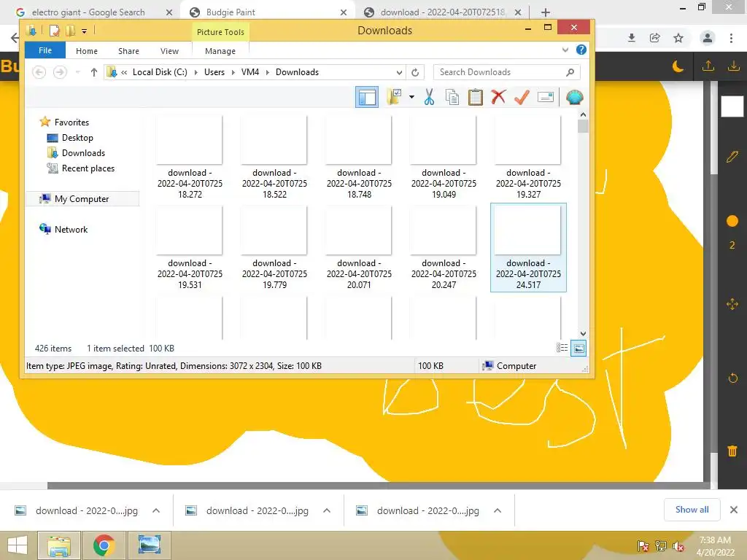Open File Explorer from the taskbar
This screenshot has height=560, width=747.
[x=59, y=545]
